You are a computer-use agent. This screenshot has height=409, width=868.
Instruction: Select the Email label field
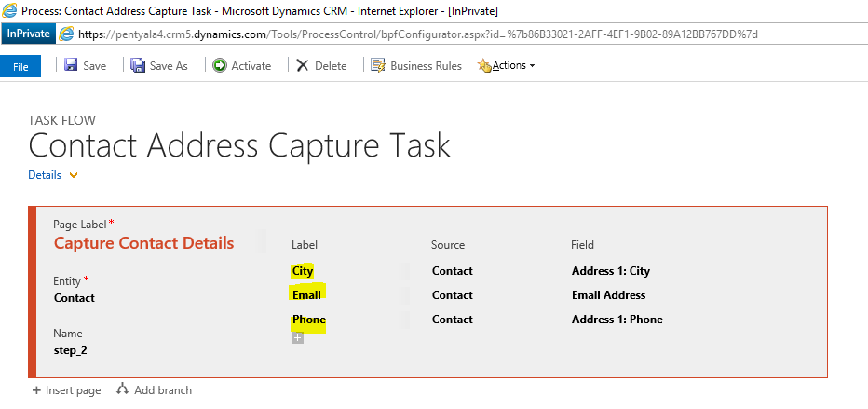tap(306, 295)
